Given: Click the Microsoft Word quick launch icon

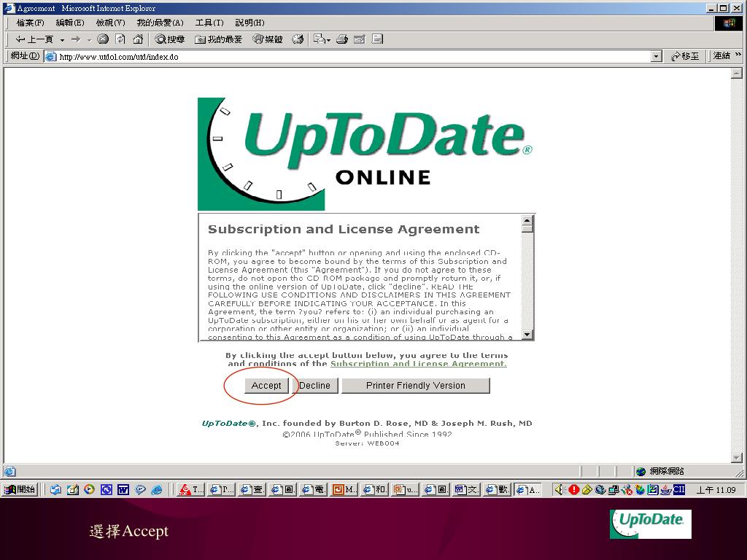Looking at the screenshot, I should (x=123, y=489).
